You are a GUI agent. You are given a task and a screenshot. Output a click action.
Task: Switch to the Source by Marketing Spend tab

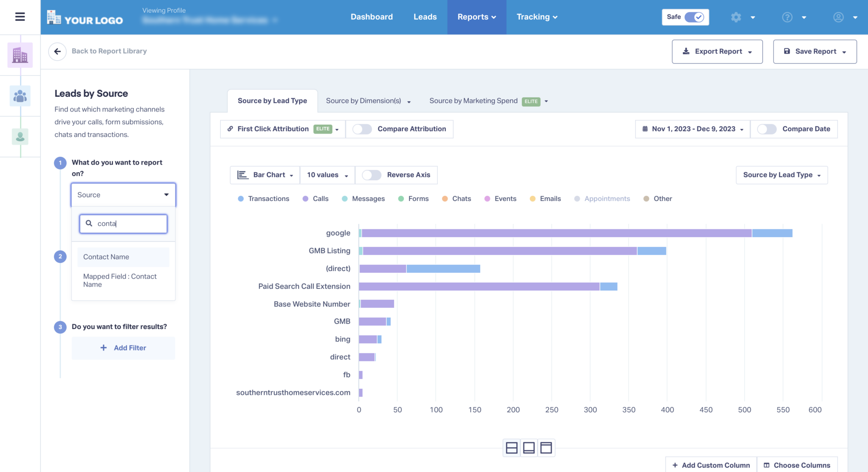point(473,101)
